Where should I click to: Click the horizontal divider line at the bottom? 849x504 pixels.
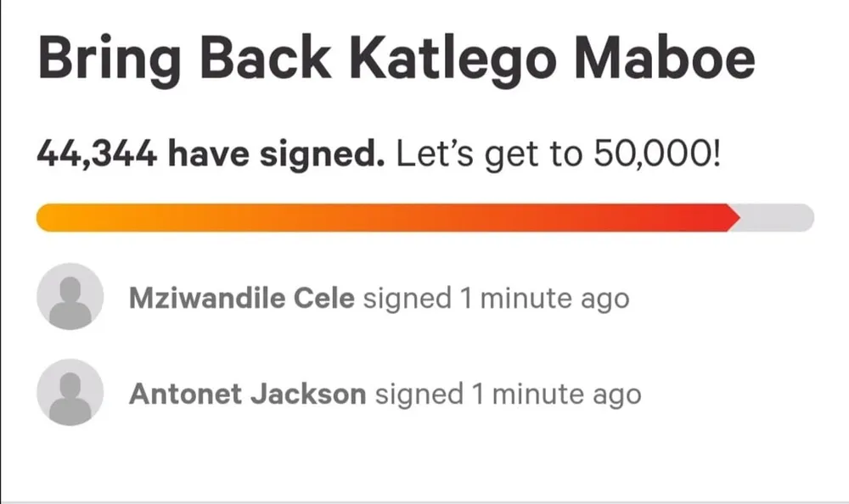tap(424, 501)
